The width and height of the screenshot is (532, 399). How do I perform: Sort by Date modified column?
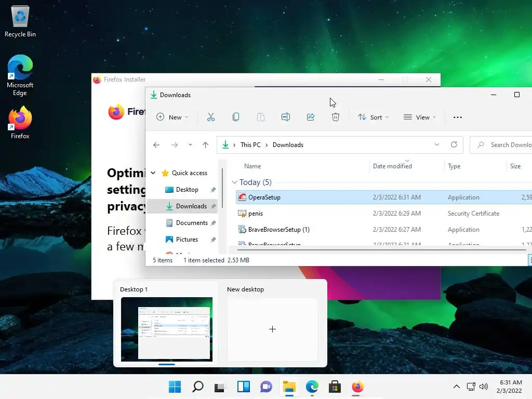click(x=392, y=166)
